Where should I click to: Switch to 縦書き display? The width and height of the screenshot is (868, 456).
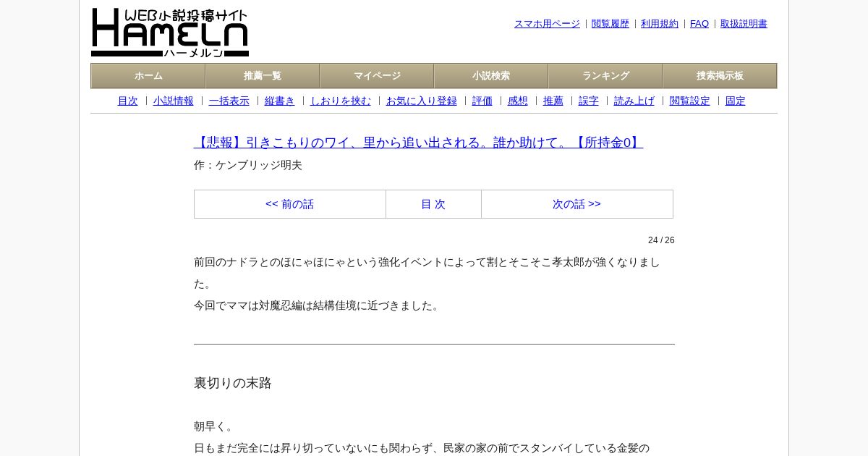280,101
